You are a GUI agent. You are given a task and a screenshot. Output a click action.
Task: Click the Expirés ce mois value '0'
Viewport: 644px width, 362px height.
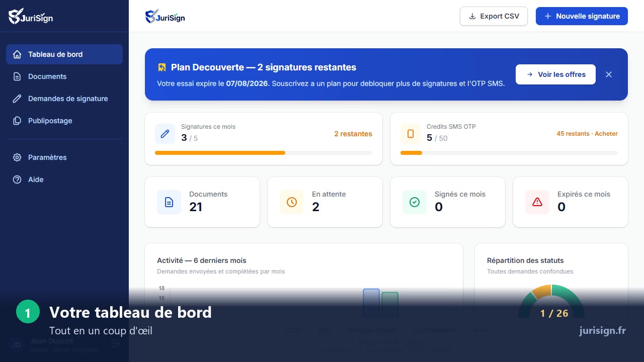click(561, 207)
